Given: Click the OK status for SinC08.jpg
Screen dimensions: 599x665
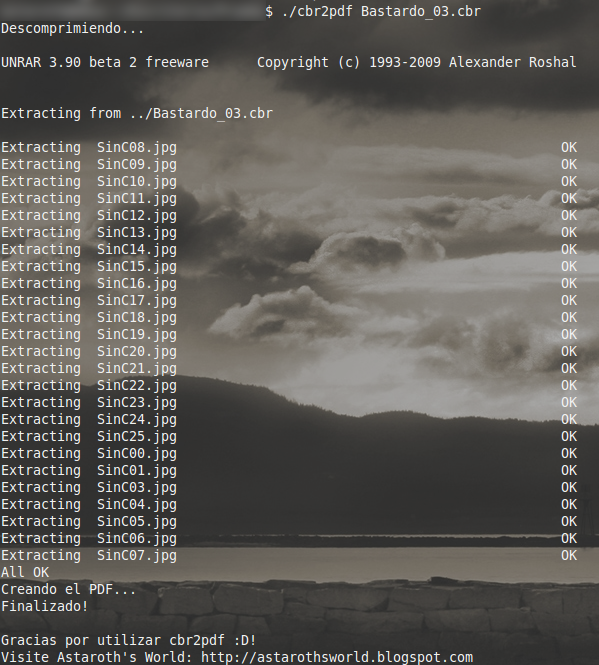Looking at the screenshot, I should (569, 147).
